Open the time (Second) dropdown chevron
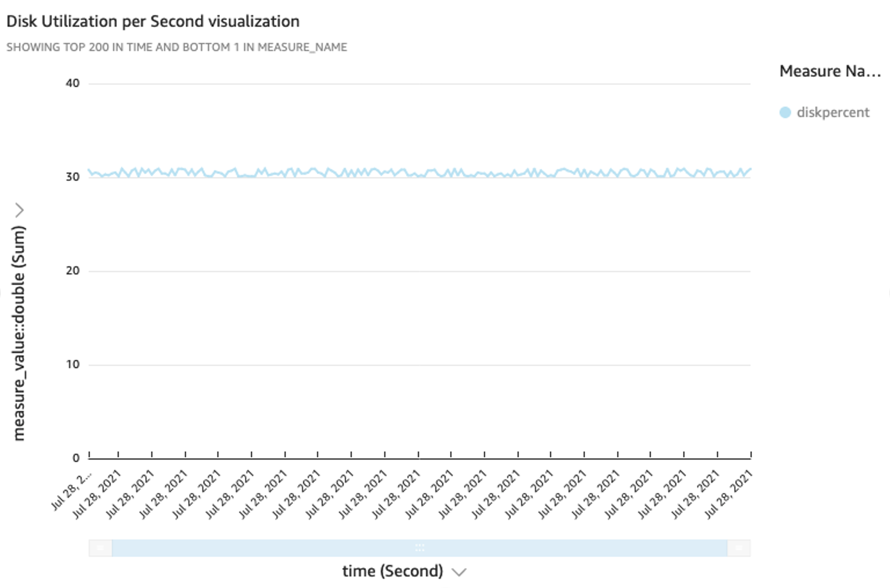The width and height of the screenshot is (890, 588). [x=459, y=572]
